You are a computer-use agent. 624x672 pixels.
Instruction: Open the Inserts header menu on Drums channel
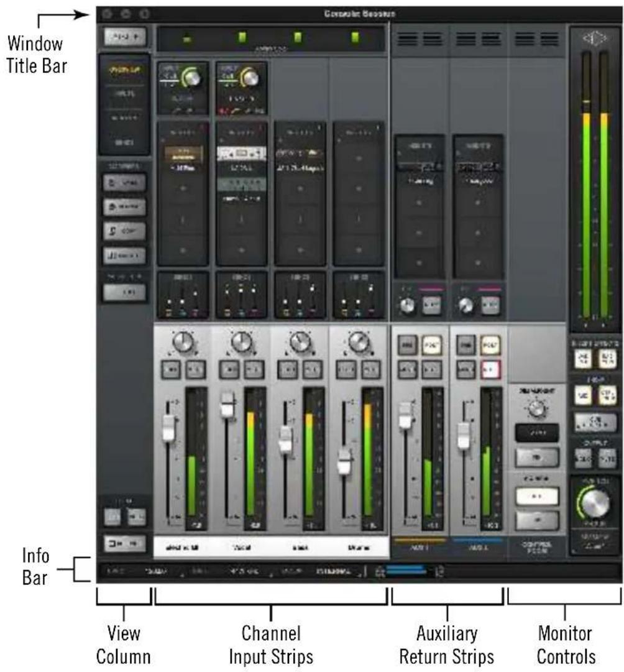(359, 133)
